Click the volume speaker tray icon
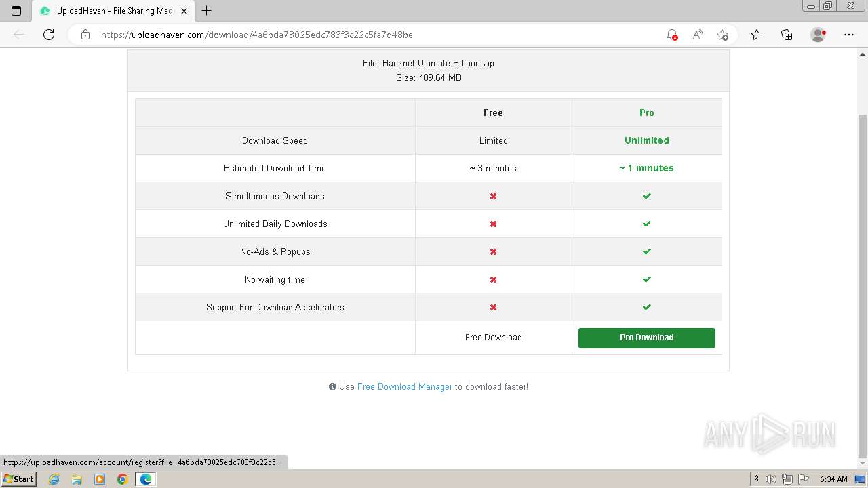The height and width of the screenshot is (488, 868). 772,479
